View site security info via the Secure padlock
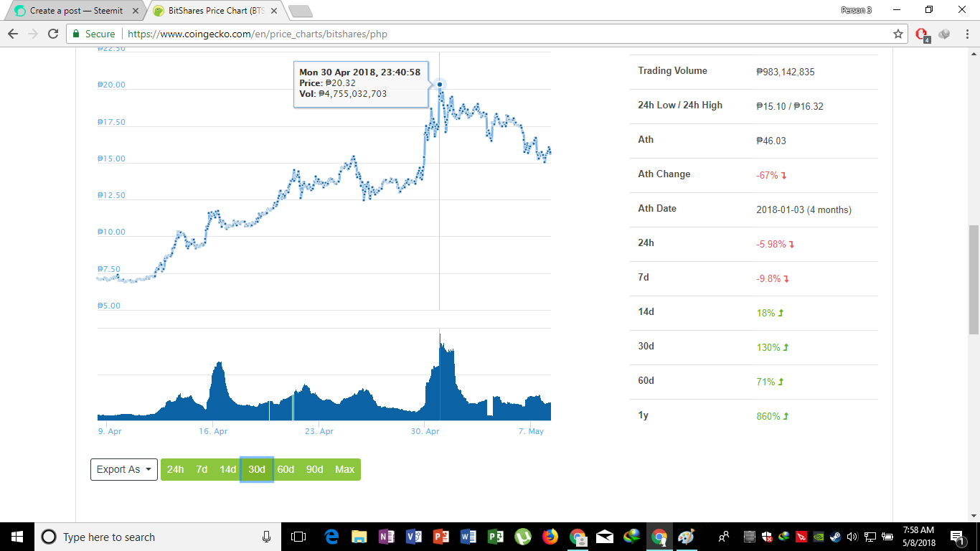This screenshot has width=980, height=551. [x=93, y=34]
